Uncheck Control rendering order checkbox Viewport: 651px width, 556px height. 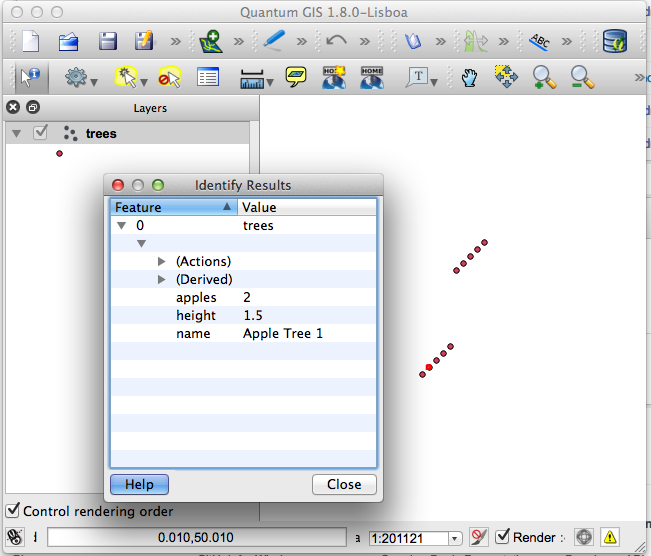13,510
